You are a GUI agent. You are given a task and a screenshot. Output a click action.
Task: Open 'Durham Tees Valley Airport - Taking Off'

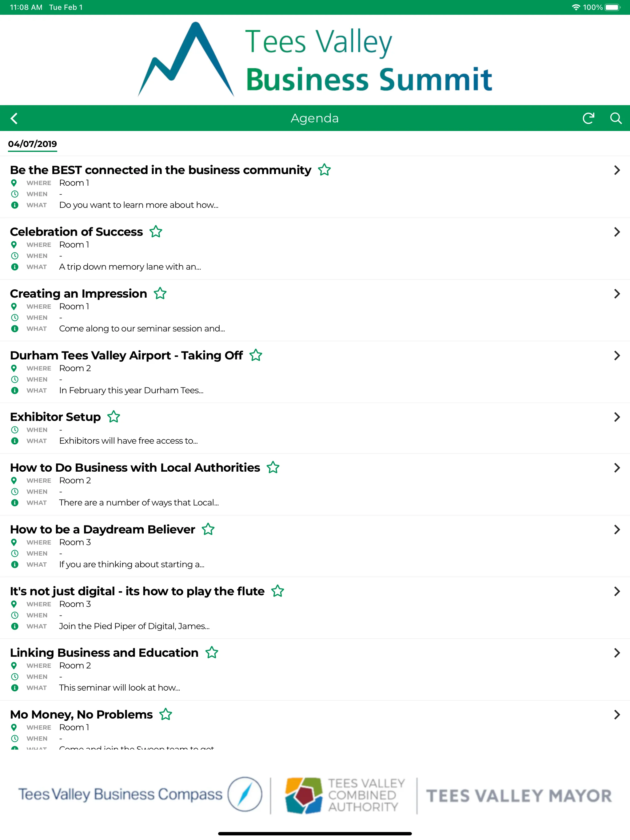tap(126, 355)
